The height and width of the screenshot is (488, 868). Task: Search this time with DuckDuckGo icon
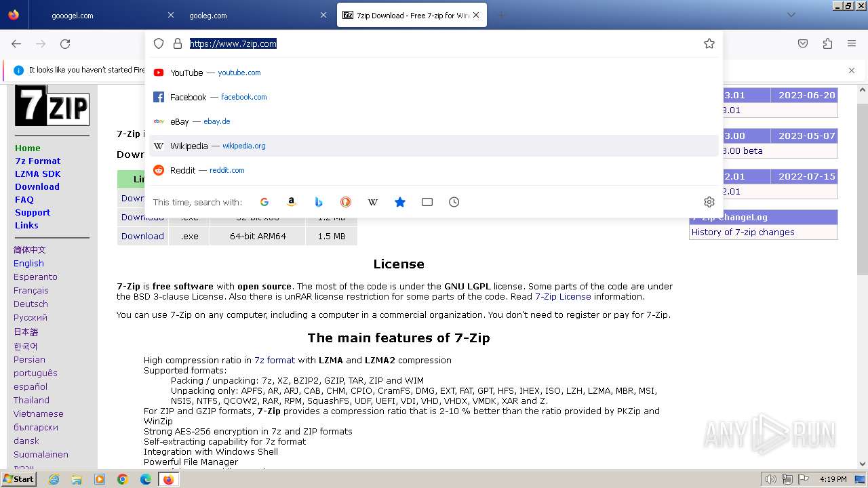pyautogui.click(x=346, y=202)
